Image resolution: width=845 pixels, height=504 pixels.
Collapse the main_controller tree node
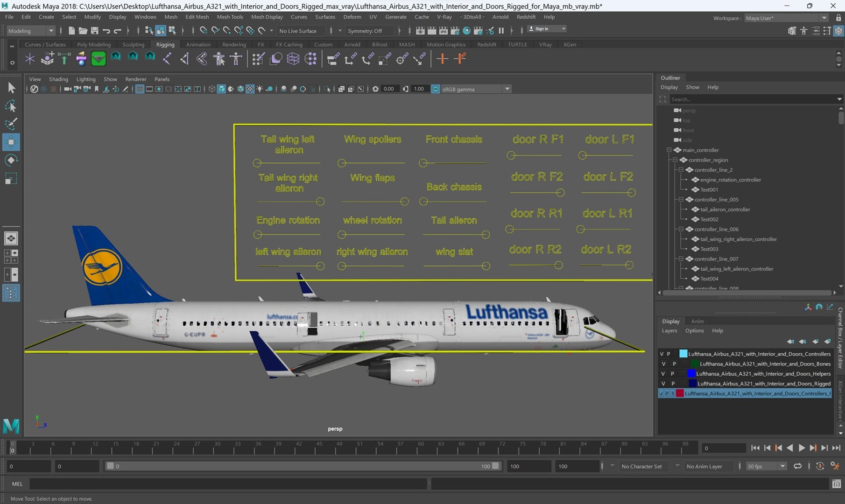tap(669, 150)
